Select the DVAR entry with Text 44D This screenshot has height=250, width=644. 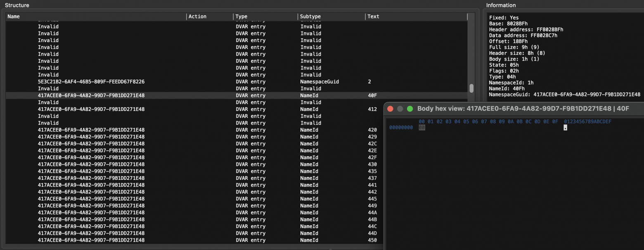pyautogui.click(x=195, y=233)
